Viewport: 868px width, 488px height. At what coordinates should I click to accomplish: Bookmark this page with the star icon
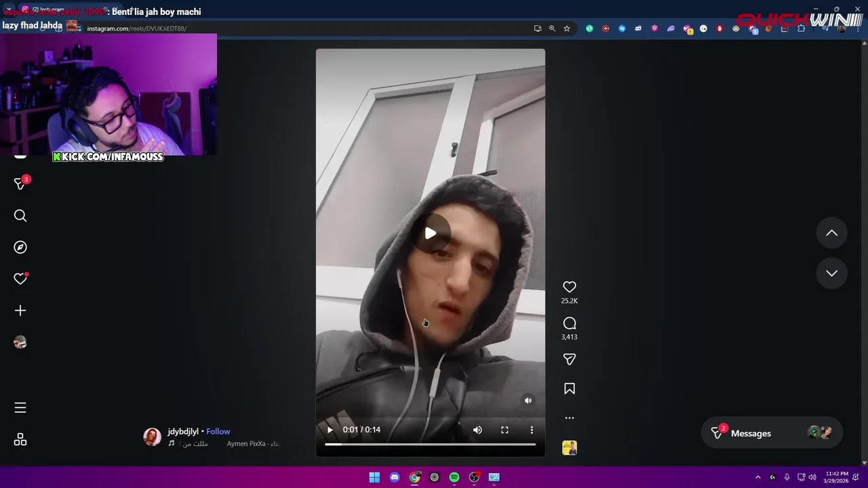(567, 28)
